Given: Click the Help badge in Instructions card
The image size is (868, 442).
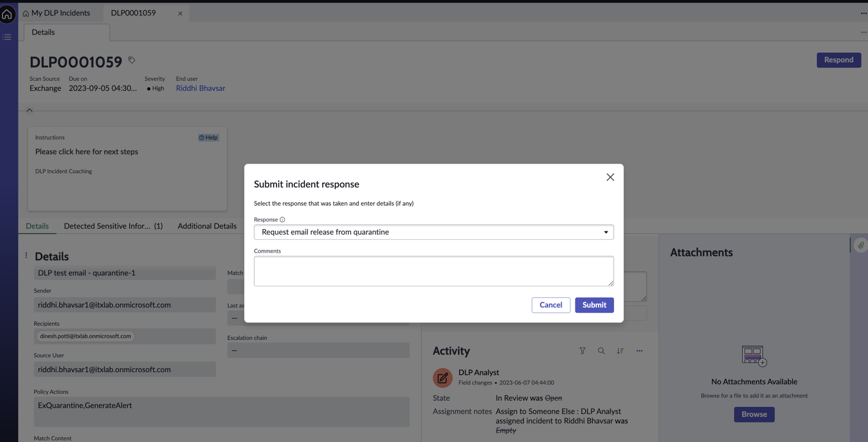Looking at the screenshot, I should (x=208, y=138).
